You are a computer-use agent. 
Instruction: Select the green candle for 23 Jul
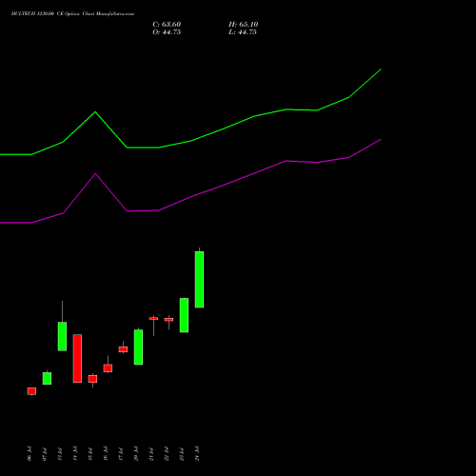(x=184, y=315)
